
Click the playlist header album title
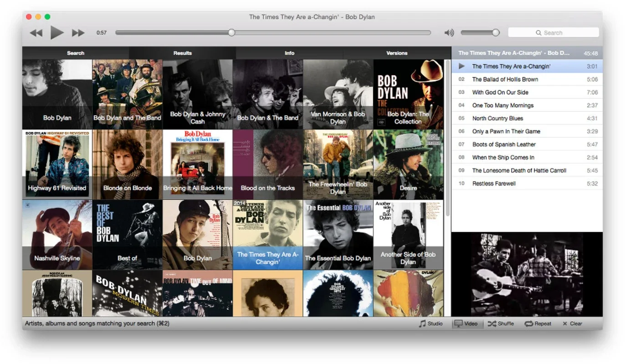514,53
